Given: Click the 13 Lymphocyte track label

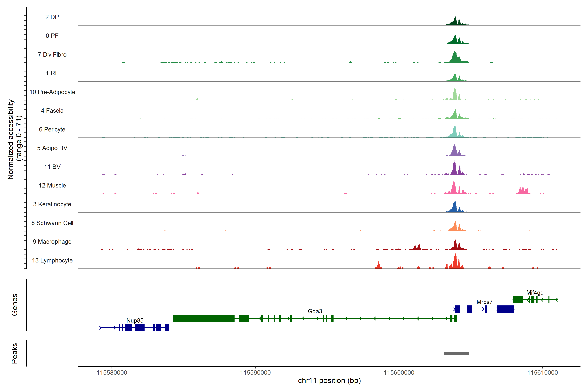Looking at the screenshot, I should [x=52, y=260].
